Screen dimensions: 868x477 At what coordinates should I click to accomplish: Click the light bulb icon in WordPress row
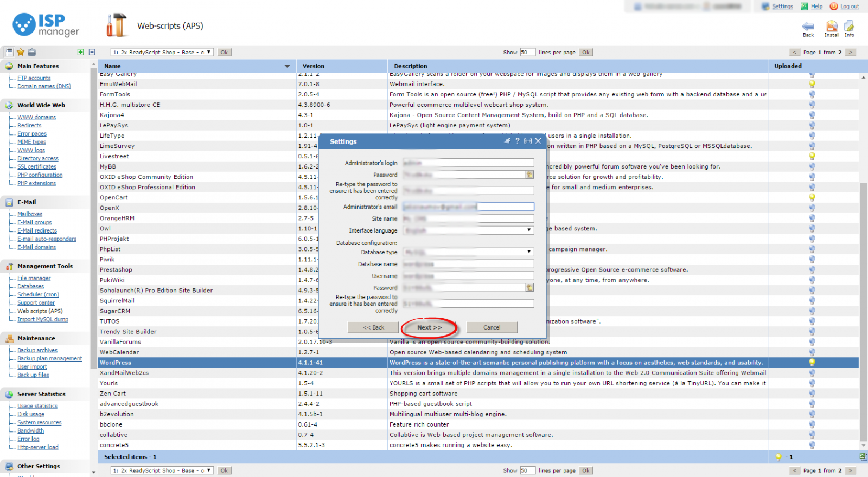[x=812, y=362]
